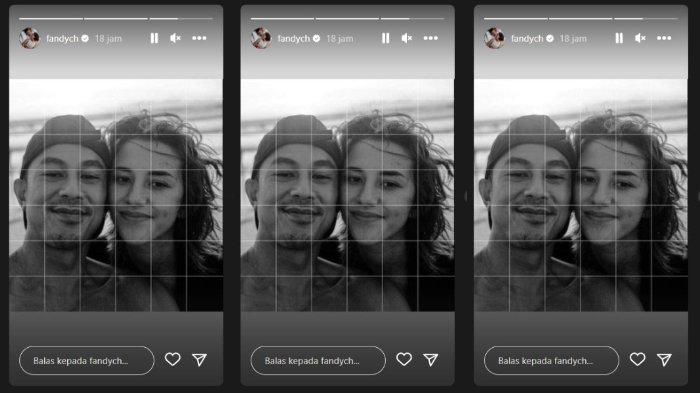The height and width of the screenshot is (393, 700).
Task: Unmute audio in the right story panel
Action: (x=640, y=38)
